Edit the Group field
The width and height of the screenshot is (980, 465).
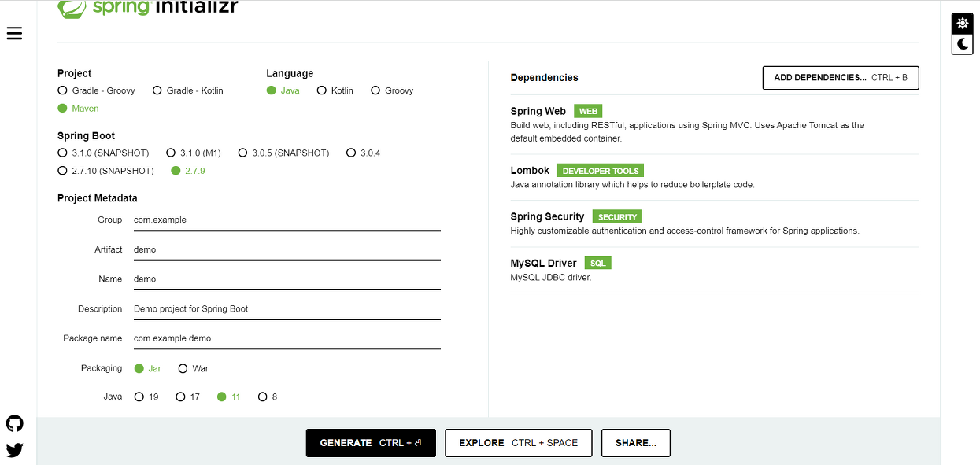pyautogui.click(x=287, y=220)
